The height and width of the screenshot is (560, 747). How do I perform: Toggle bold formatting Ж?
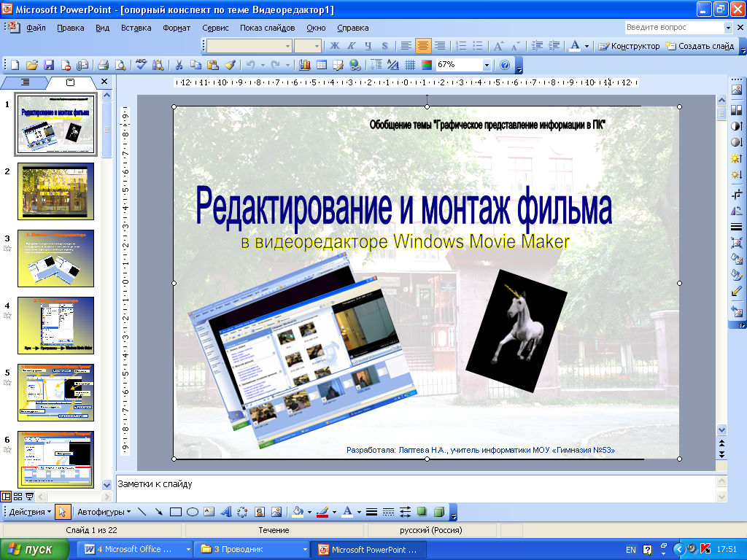click(335, 46)
